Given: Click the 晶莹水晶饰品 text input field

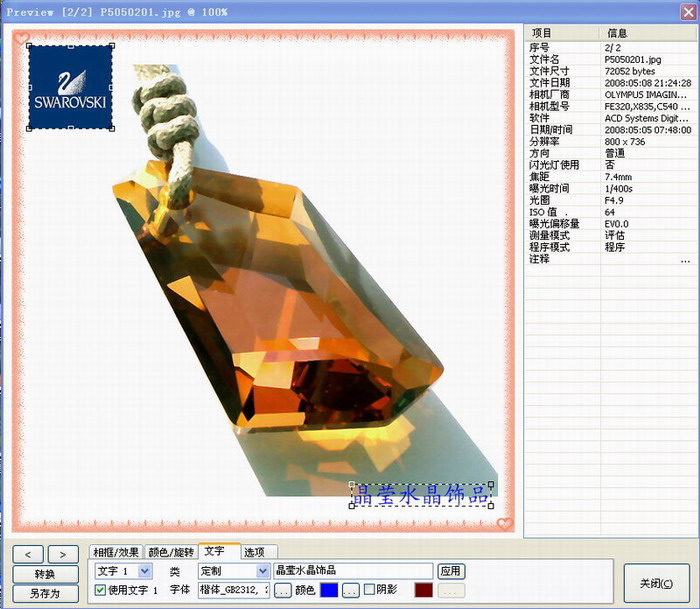Looking at the screenshot, I should 353,571.
